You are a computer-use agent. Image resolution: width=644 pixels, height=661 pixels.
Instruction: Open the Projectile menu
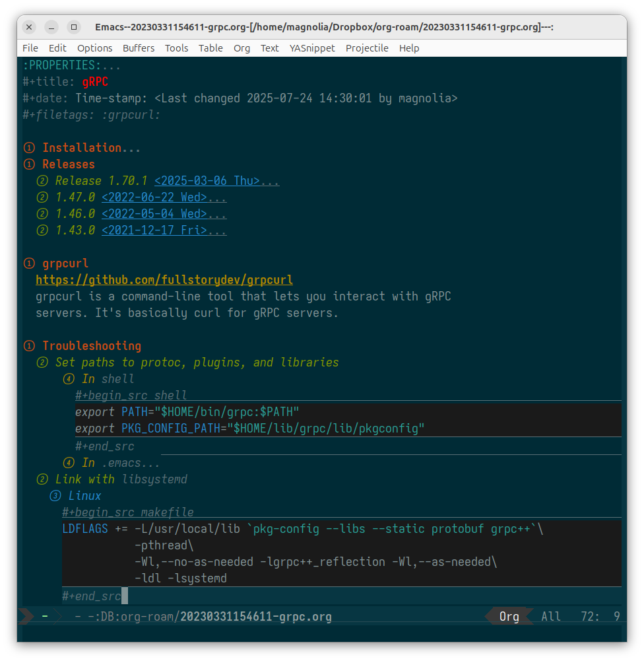367,48
